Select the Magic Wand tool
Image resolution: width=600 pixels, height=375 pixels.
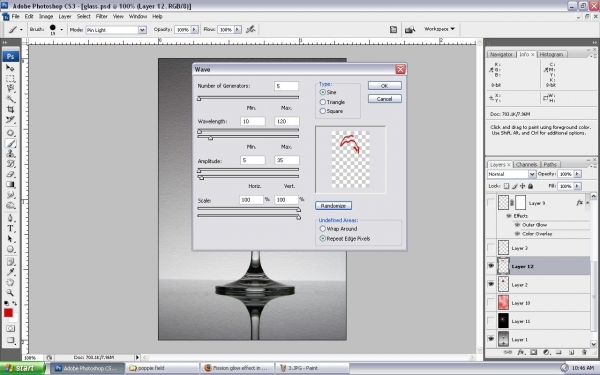click(x=10, y=99)
